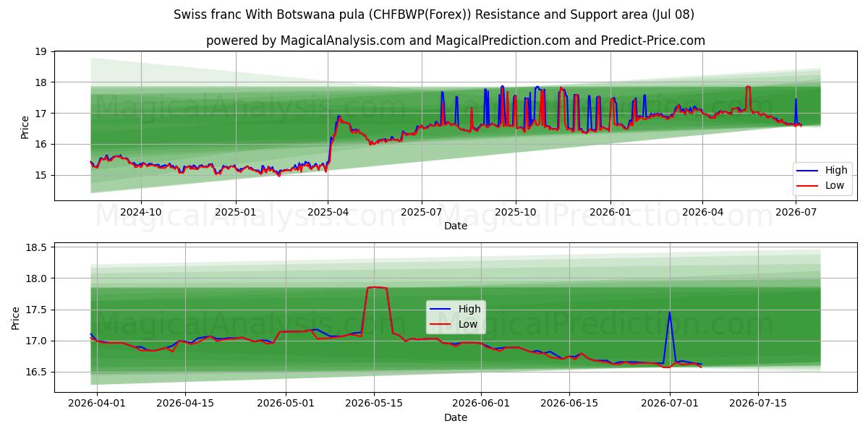Click the '2024-10' tick label
This screenshot has height=434, width=868.
[x=140, y=212]
